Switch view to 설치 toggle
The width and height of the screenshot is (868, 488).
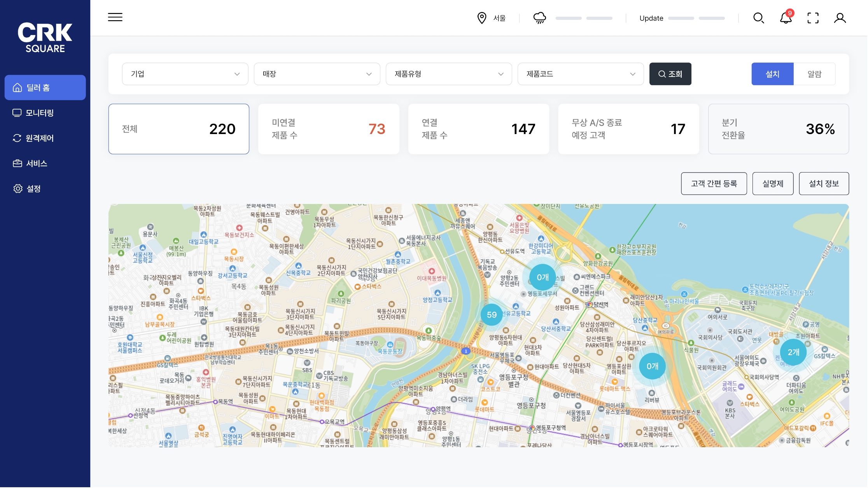coord(772,74)
